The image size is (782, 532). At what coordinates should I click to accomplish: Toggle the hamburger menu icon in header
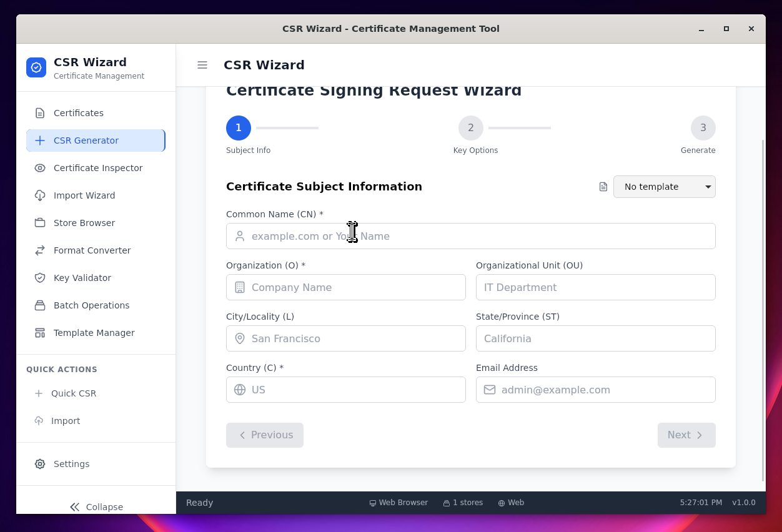pyautogui.click(x=202, y=65)
